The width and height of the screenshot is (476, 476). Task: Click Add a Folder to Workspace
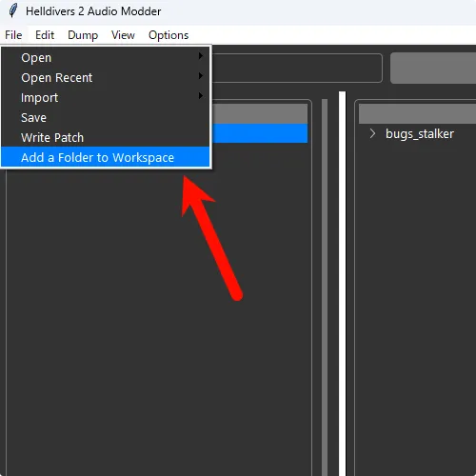point(106,157)
